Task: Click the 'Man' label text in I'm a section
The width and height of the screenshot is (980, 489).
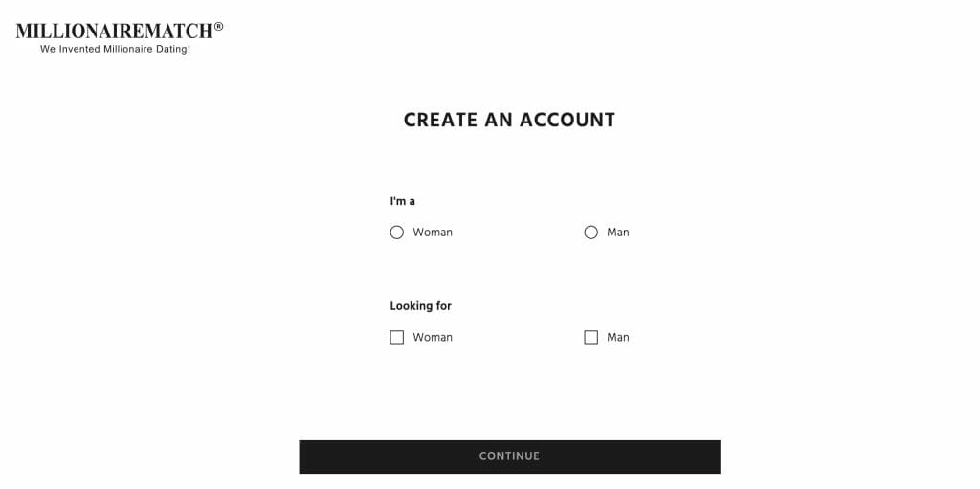Action: point(618,233)
